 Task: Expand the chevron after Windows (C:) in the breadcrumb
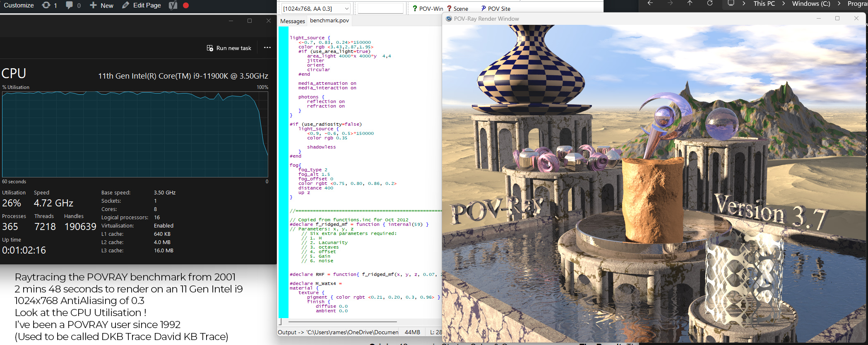tap(839, 3)
